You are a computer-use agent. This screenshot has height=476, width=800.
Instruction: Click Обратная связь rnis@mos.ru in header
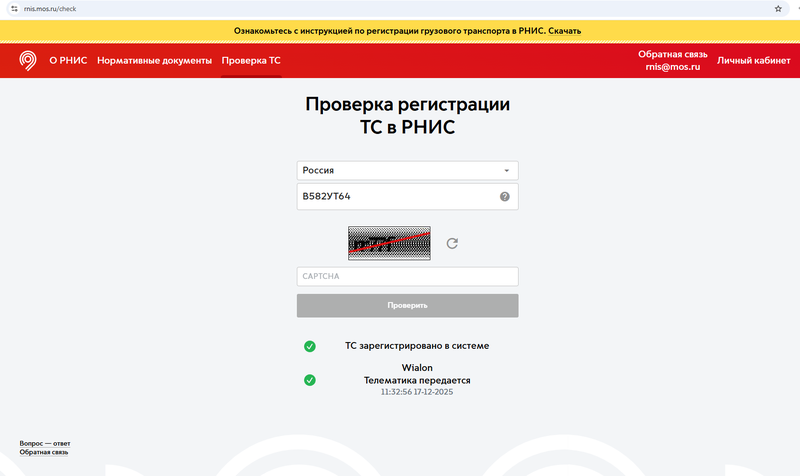672,60
